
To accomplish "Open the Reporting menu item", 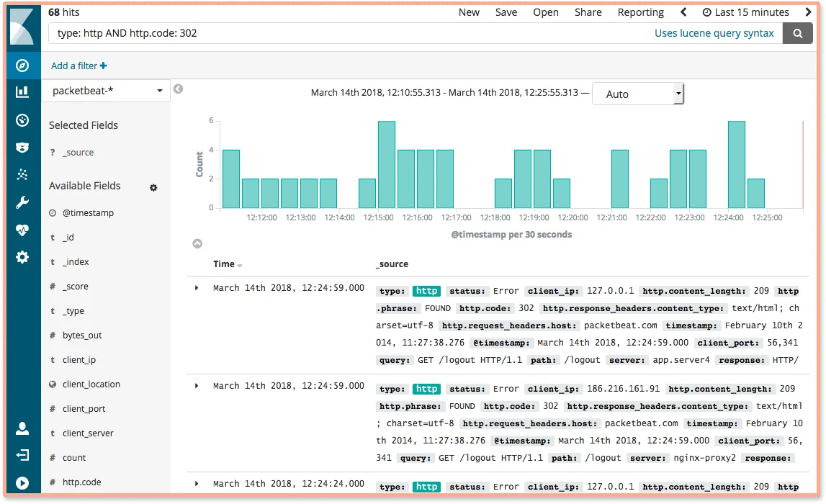I will [x=639, y=12].
